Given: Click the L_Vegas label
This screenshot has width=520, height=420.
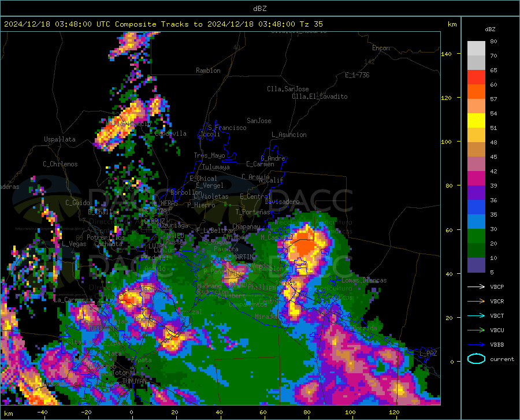Looking at the screenshot, I should tap(74, 244).
